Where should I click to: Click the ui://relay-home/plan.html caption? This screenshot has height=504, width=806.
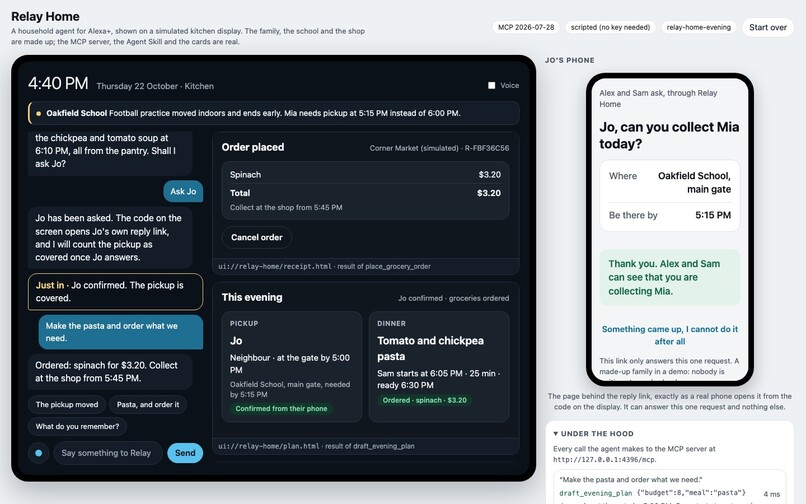coord(316,446)
